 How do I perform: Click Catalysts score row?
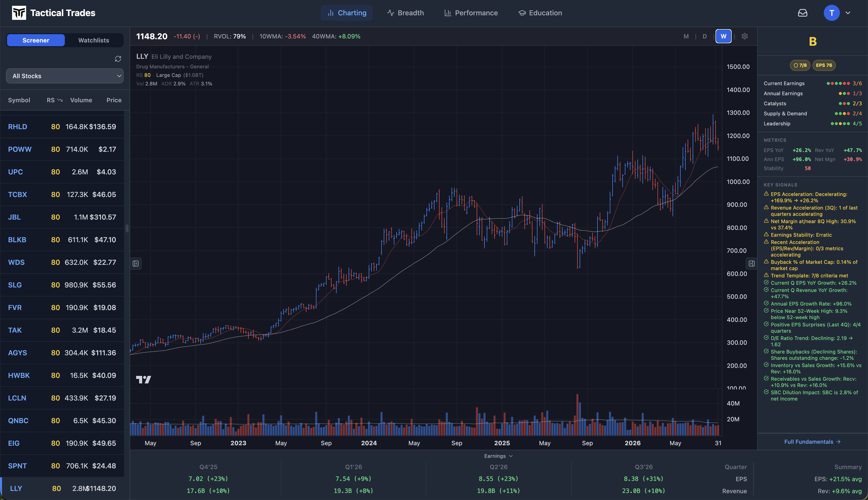[812, 103]
